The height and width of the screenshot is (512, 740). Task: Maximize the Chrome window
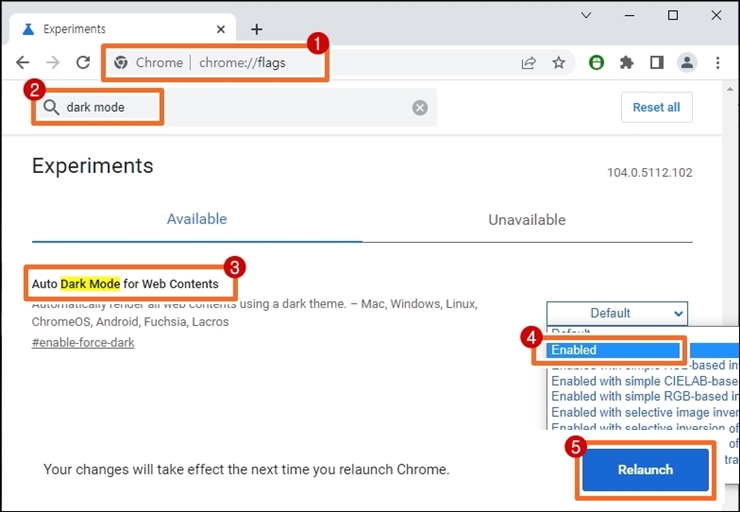coord(673,15)
